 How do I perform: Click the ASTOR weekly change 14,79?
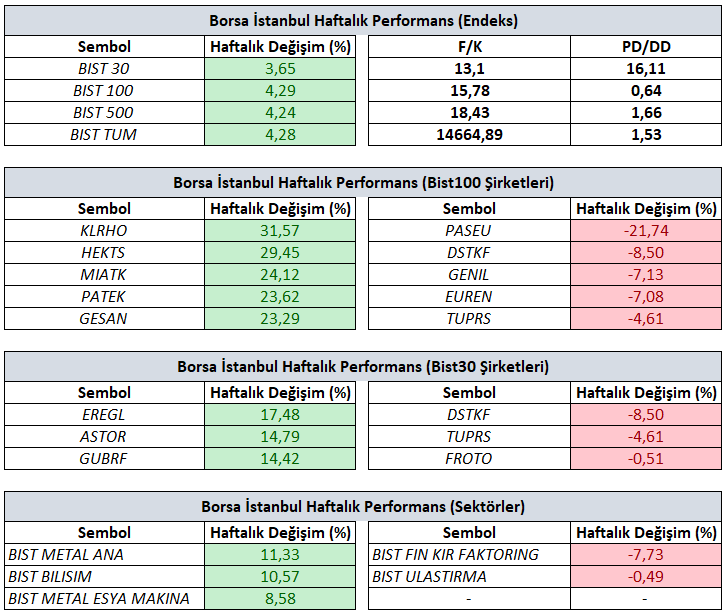coord(280,437)
